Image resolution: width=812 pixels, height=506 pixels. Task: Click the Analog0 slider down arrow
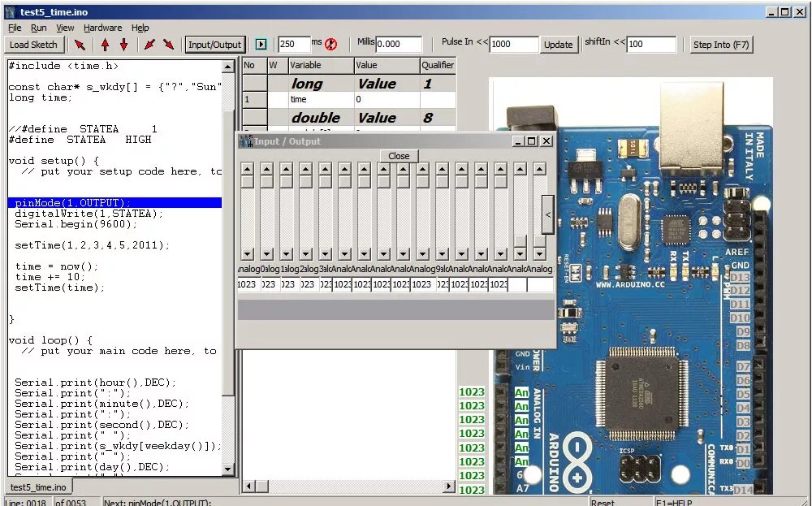coord(248,253)
